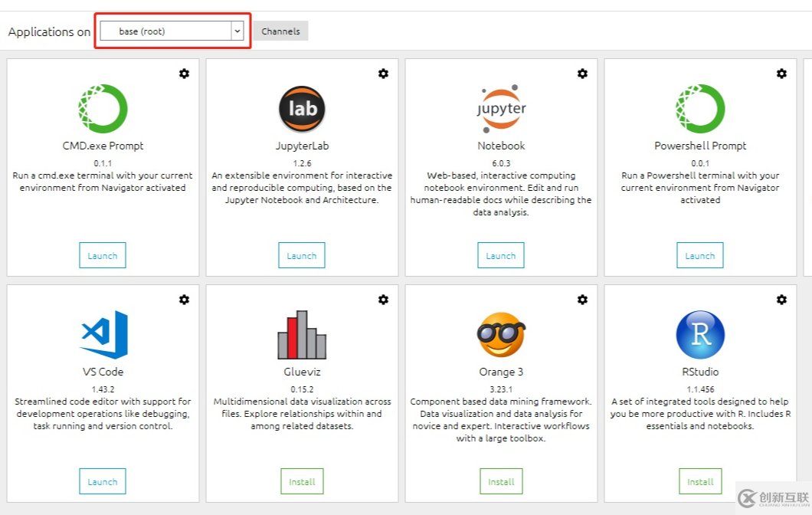
Task: Launch JupyterLab
Action: pos(302,255)
